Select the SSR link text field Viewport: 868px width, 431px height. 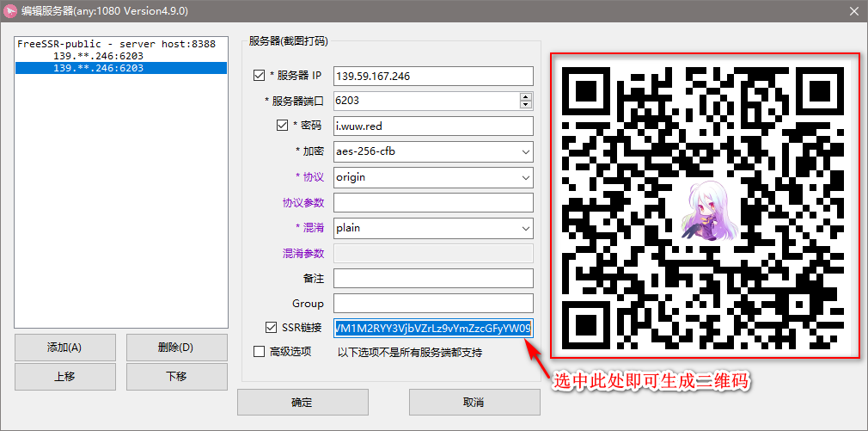tap(433, 328)
